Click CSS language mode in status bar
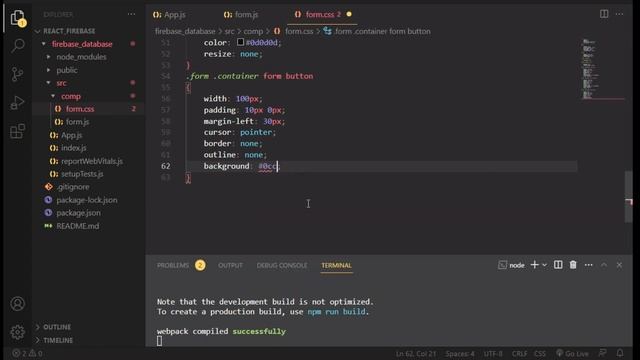This screenshot has width=640, height=360. [540, 353]
